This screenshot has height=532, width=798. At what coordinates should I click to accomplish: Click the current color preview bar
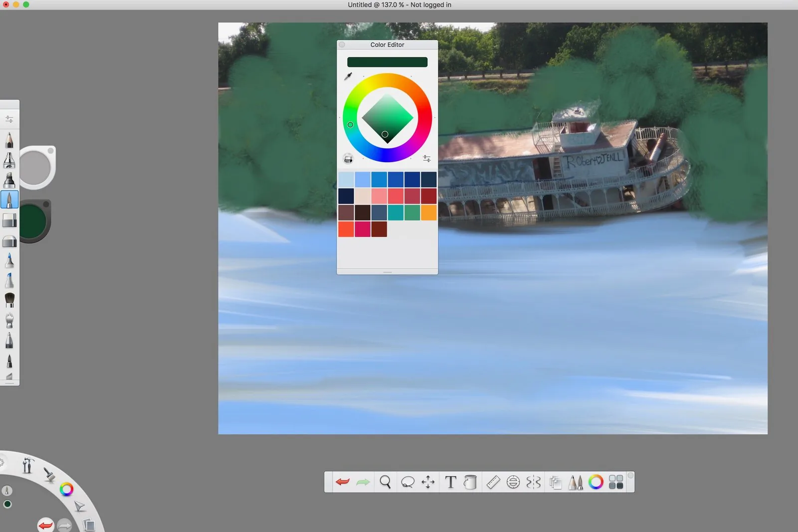click(387, 62)
